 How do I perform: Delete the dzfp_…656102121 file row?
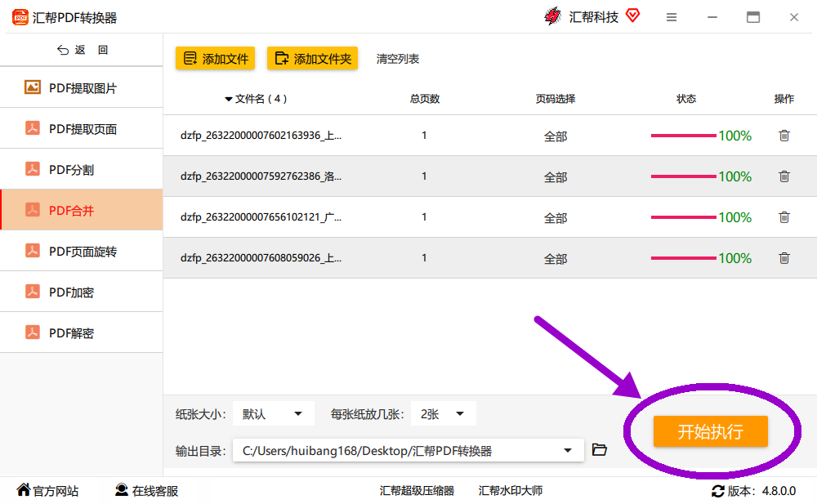coord(784,216)
